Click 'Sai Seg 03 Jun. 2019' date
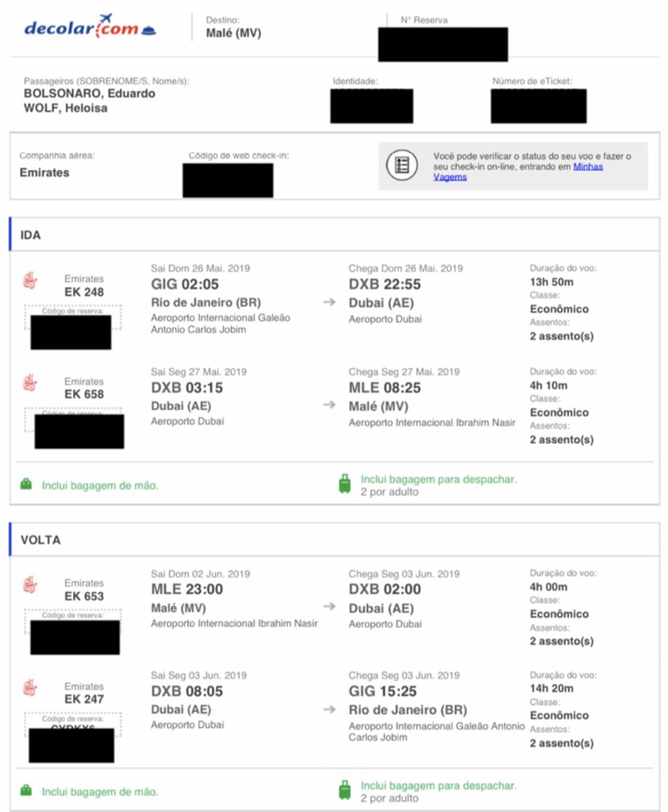 pyautogui.click(x=199, y=676)
